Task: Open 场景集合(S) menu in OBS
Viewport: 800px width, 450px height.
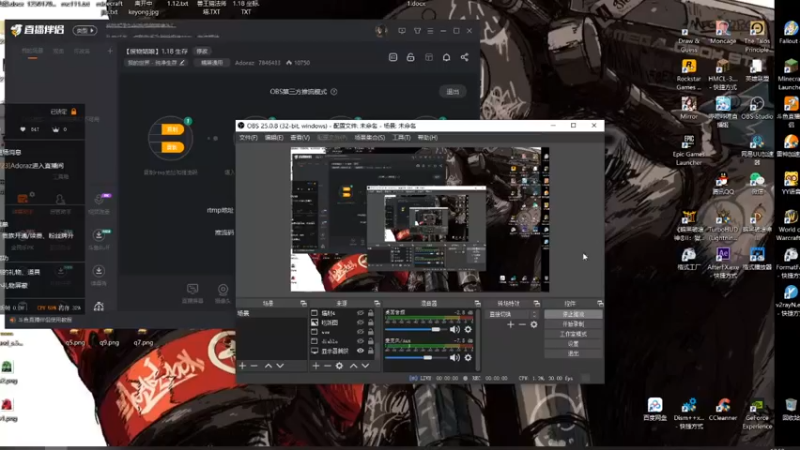Action: click(369, 138)
